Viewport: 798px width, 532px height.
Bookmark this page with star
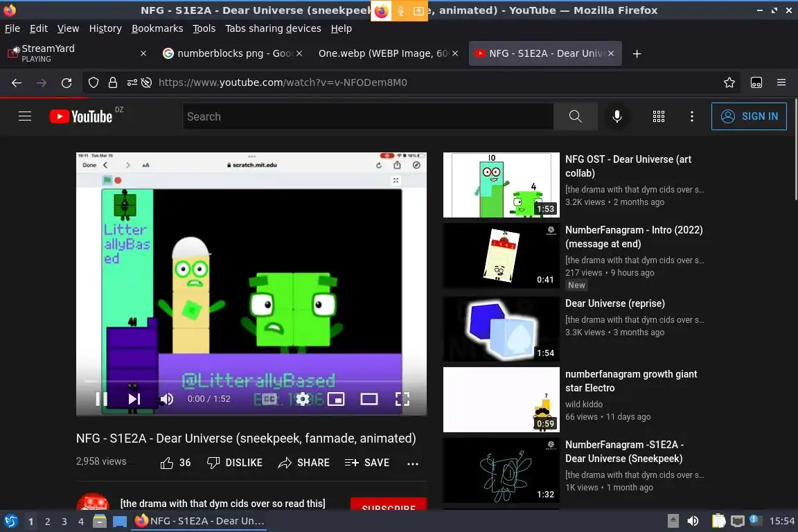tap(729, 82)
